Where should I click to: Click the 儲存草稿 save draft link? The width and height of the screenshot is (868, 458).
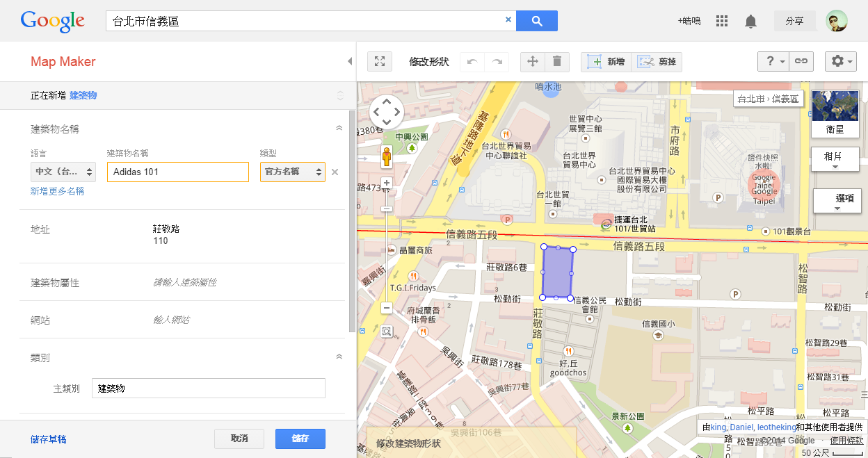coord(49,439)
